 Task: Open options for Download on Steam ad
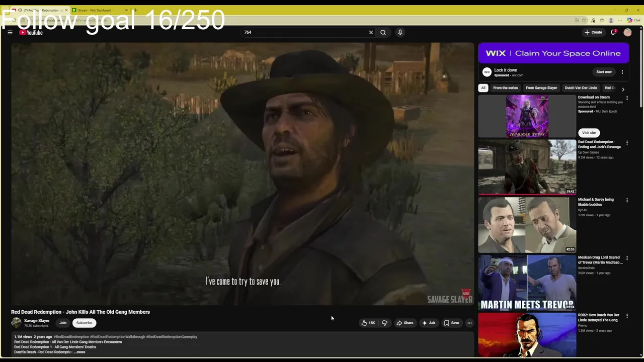627,98
